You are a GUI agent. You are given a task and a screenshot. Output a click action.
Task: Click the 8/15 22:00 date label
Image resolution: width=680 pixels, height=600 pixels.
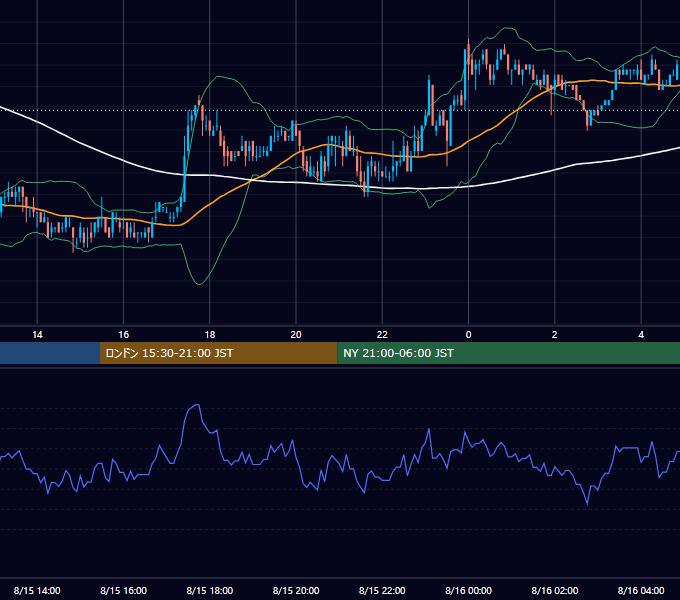[382, 590]
